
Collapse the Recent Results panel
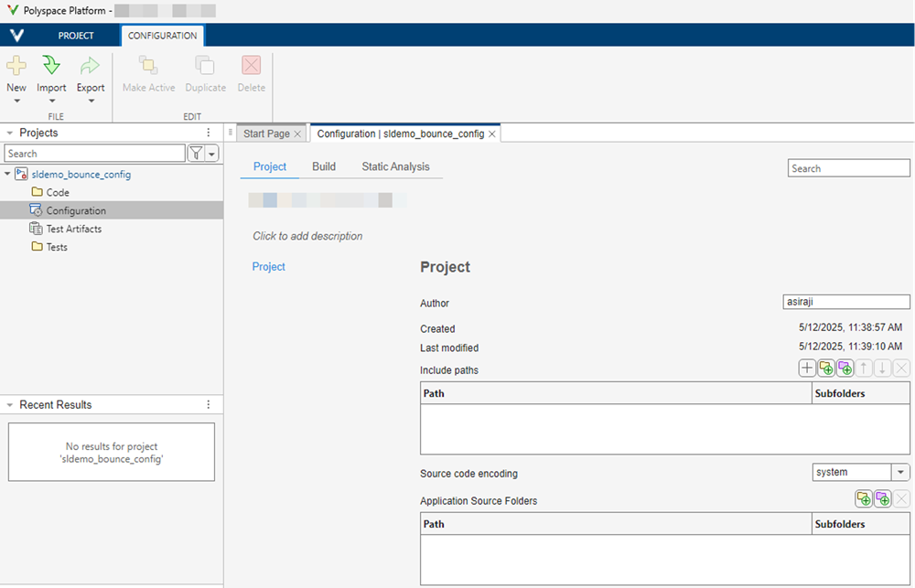pos(9,405)
